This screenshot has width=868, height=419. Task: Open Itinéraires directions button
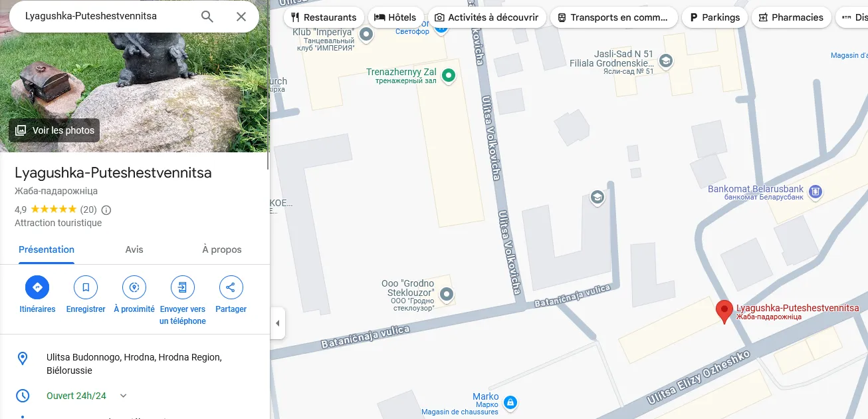point(37,287)
